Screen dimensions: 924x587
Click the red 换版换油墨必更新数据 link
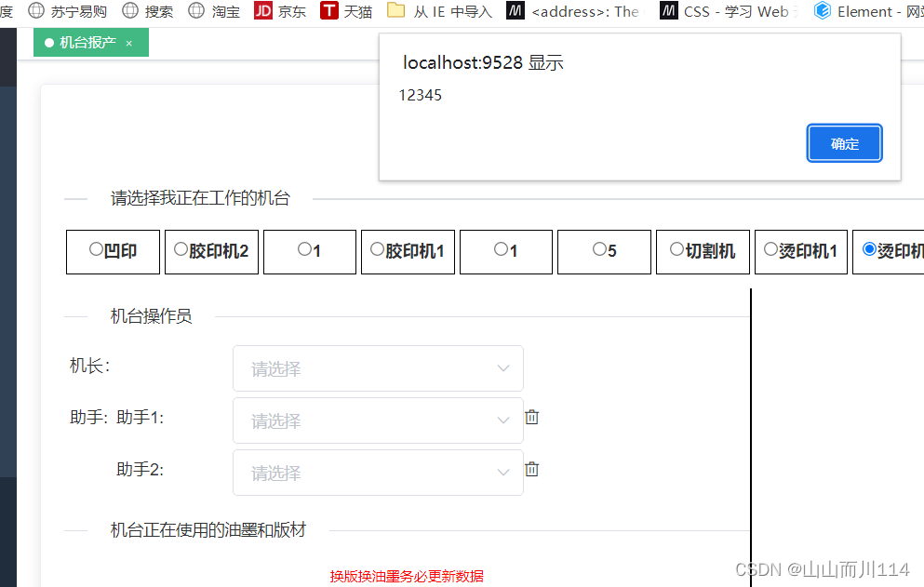tap(407, 576)
